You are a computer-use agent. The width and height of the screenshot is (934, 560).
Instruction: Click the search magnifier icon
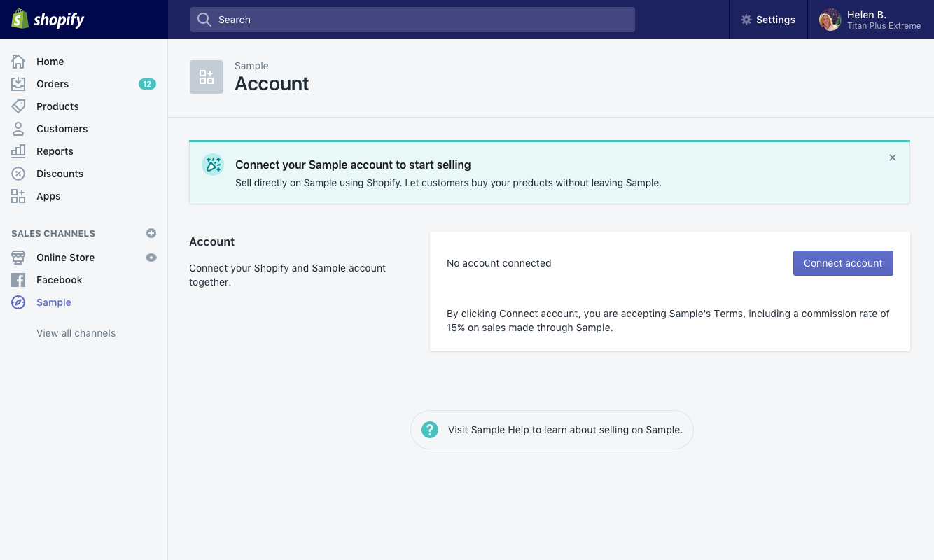204,20
